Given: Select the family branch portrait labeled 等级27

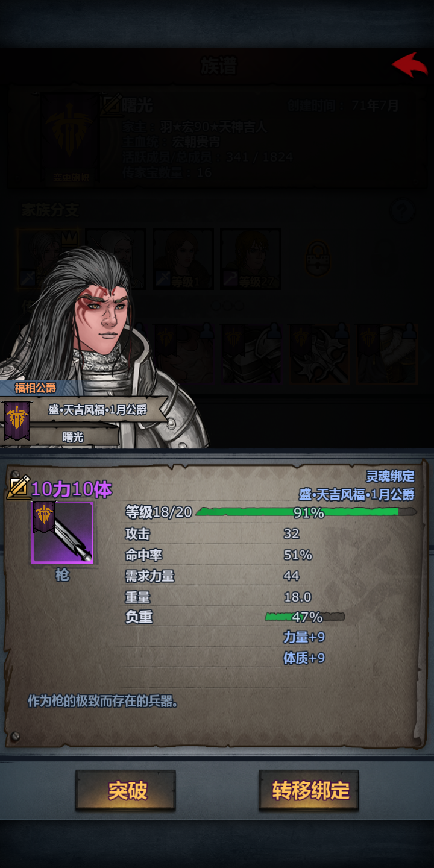Looking at the screenshot, I should pos(250,259).
